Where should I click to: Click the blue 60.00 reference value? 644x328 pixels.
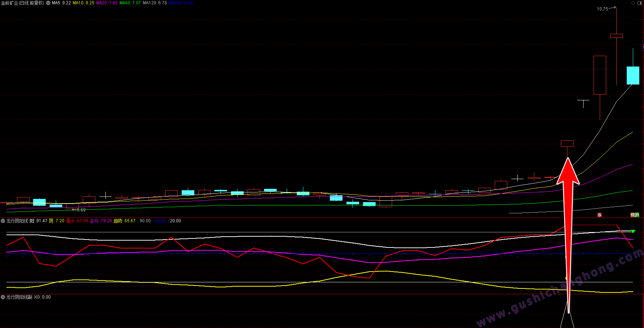tap(160, 221)
